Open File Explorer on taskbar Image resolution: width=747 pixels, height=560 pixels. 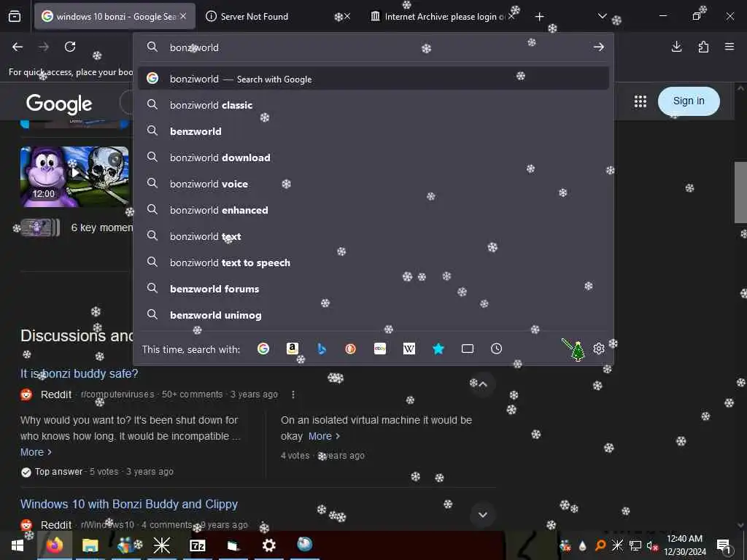click(90, 545)
